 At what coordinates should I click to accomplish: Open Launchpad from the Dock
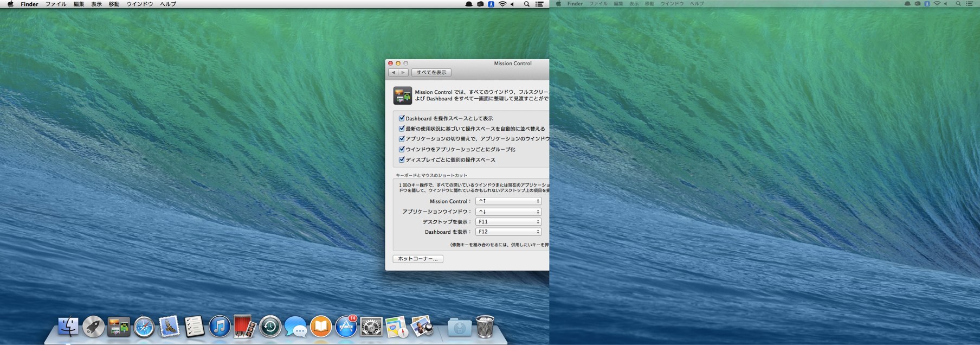click(x=93, y=327)
